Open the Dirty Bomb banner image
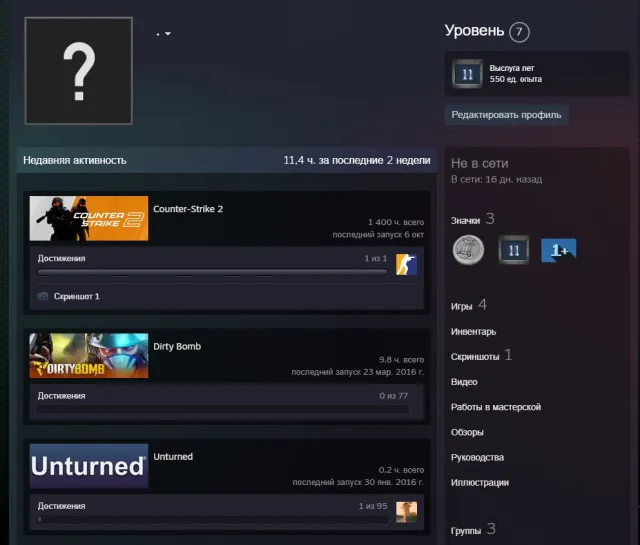 [x=89, y=356]
